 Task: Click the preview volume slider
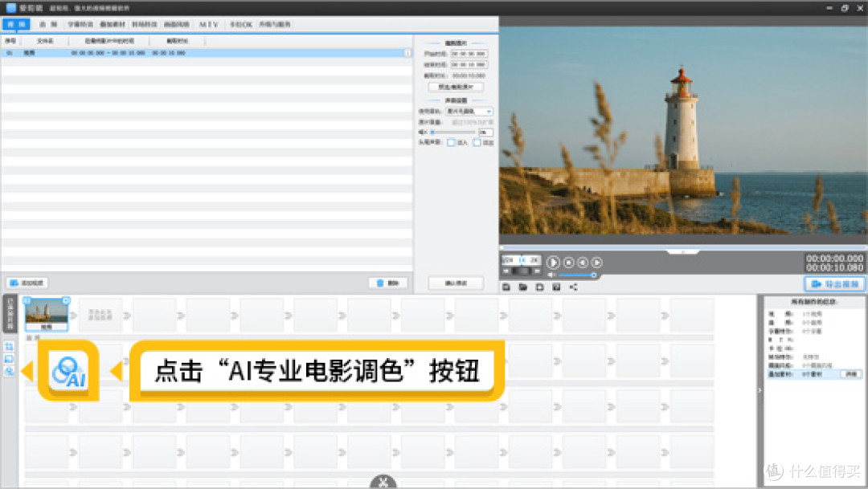pyautogui.click(x=576, y=275)
